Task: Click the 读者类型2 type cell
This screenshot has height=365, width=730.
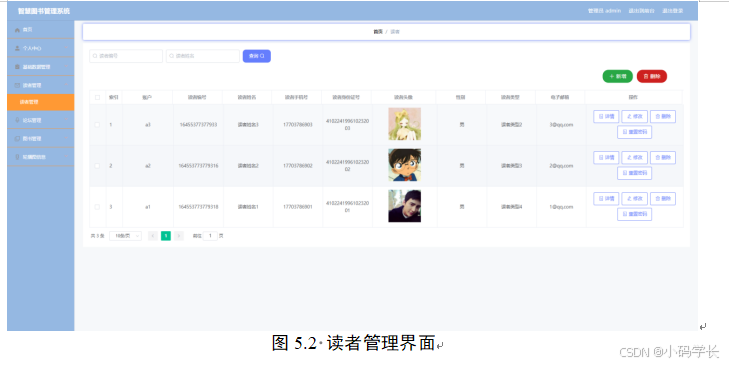Action: [512, 125]
